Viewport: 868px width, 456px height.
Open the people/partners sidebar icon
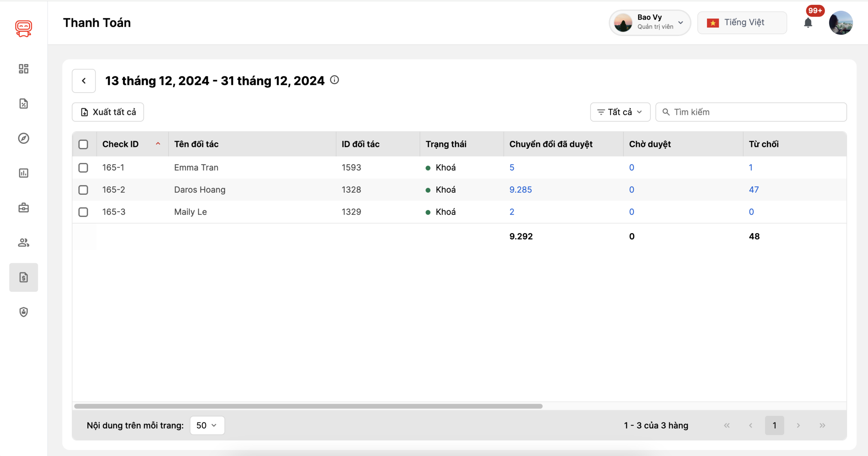(x=23, y=243)
